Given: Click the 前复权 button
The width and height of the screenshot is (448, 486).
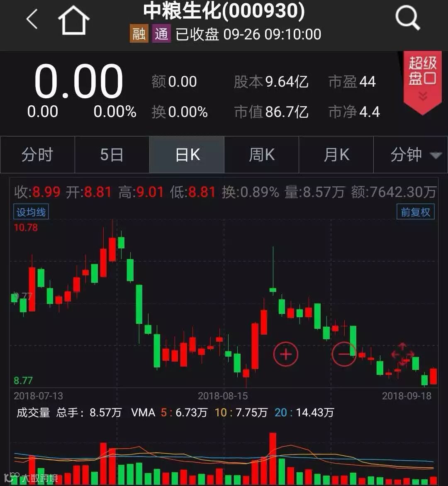Looking at the screenshot, I should click(x=416, y=212).
